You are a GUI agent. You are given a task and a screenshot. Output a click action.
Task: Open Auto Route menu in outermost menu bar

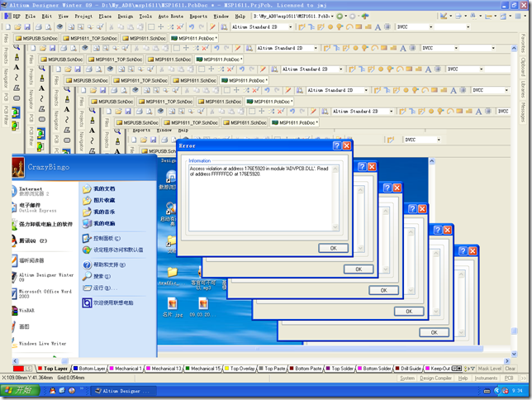point(171,16)
